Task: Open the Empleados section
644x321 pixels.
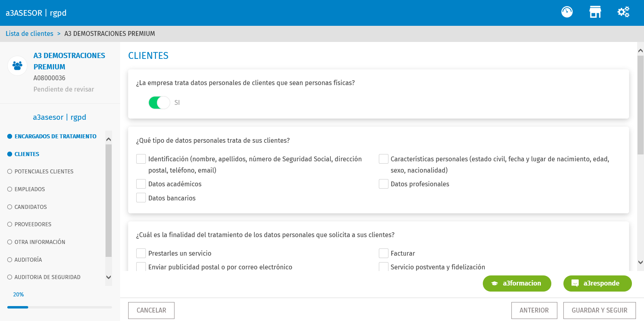Action: coord(26,189)
